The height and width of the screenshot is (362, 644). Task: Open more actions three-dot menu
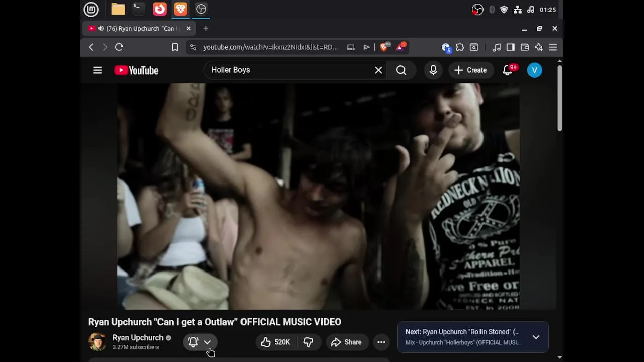click(381, 342)
